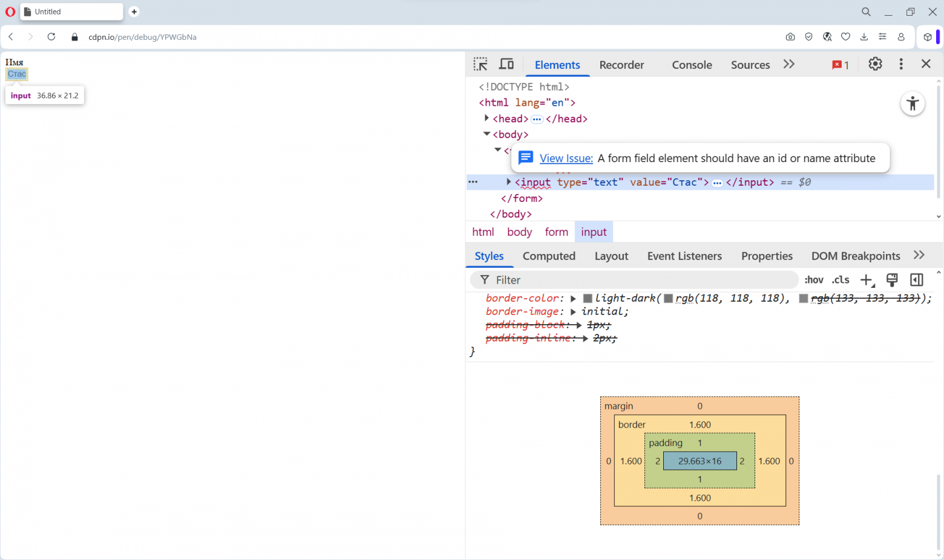Toggle the .cls class editor
The height and width of the screenshot is (560, 944).
(x=841, y=280)
